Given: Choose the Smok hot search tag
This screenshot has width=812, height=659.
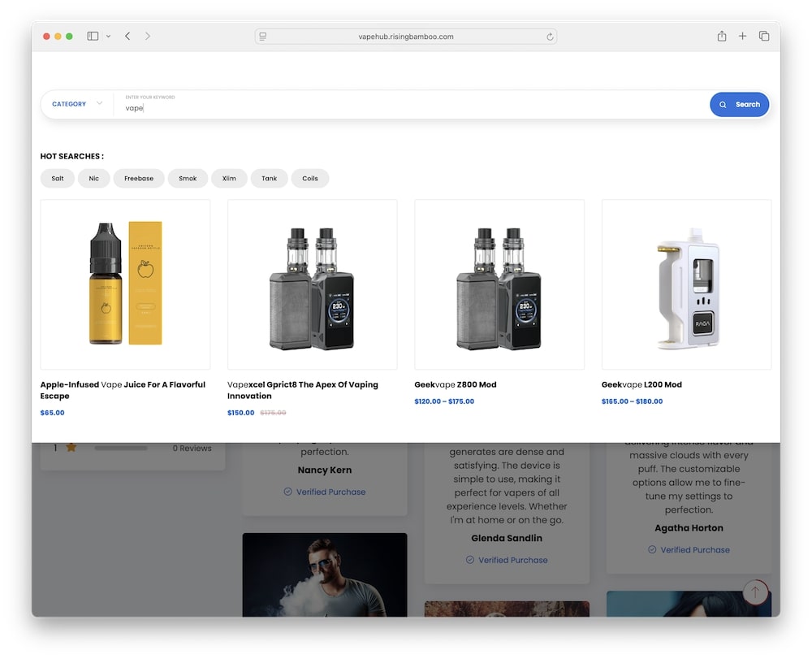Looking at the screenshot, I should [188, 178].
